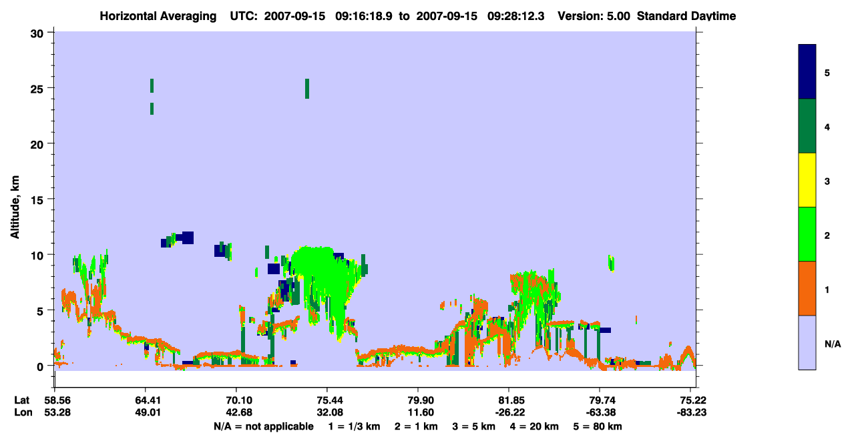Click longitude value -26.22
This screenshot has height=445, width=868.
pos(509,412)
